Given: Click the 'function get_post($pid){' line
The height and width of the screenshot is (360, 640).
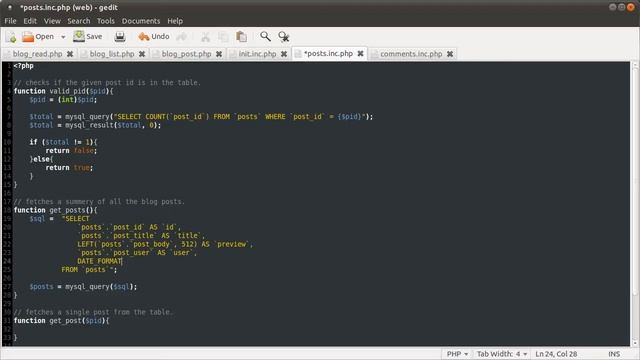Looking at the screenshot, I should [61, 321].
